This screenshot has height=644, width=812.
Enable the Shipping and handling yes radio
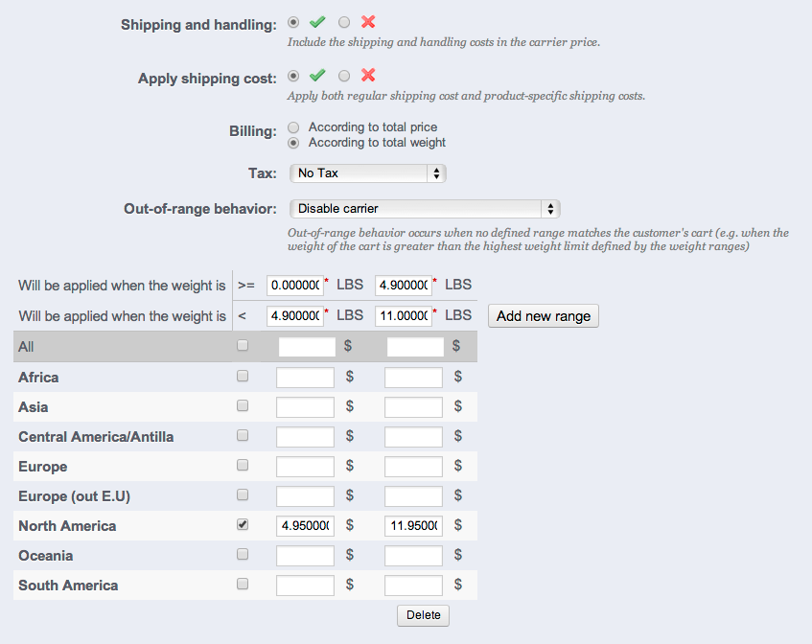294,22
